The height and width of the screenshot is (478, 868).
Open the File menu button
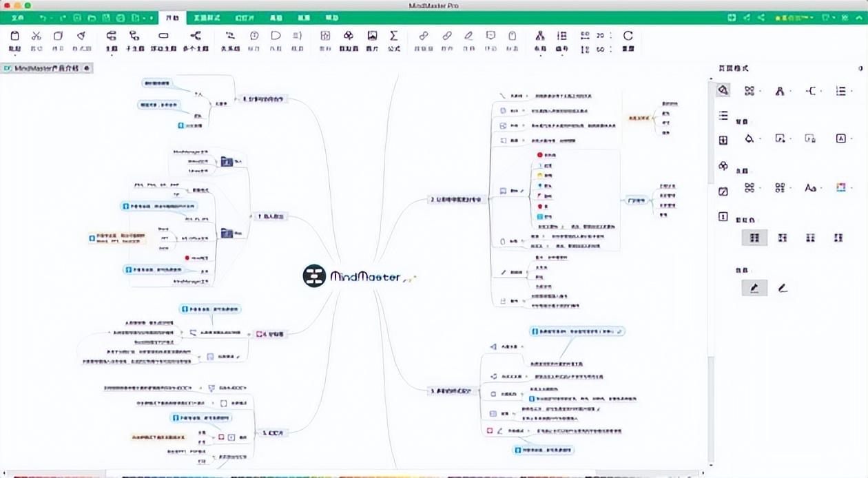[18, 17]
